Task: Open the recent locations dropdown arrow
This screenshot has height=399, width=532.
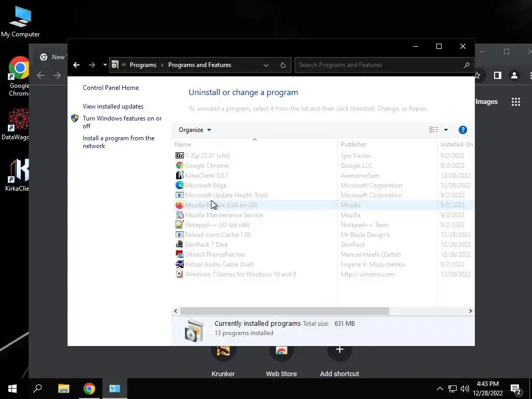Action: pyautogui.click(x=105, y=65)
